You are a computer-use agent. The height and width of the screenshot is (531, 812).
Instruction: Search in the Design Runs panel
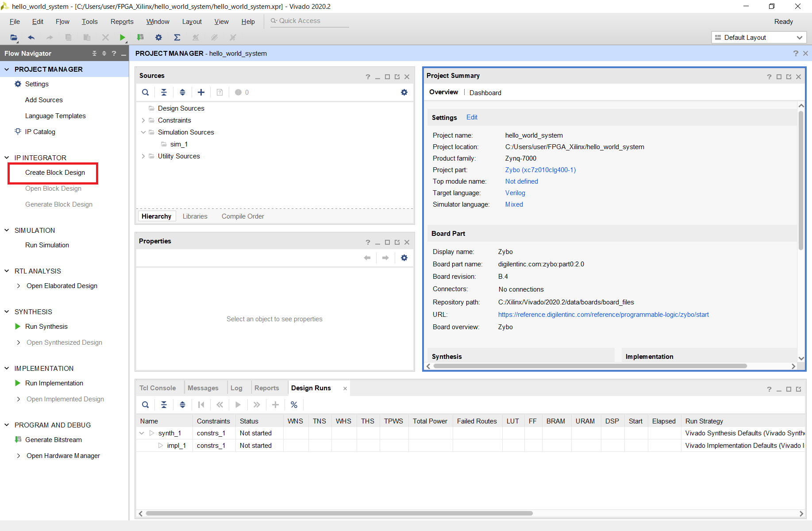(145, 405)
